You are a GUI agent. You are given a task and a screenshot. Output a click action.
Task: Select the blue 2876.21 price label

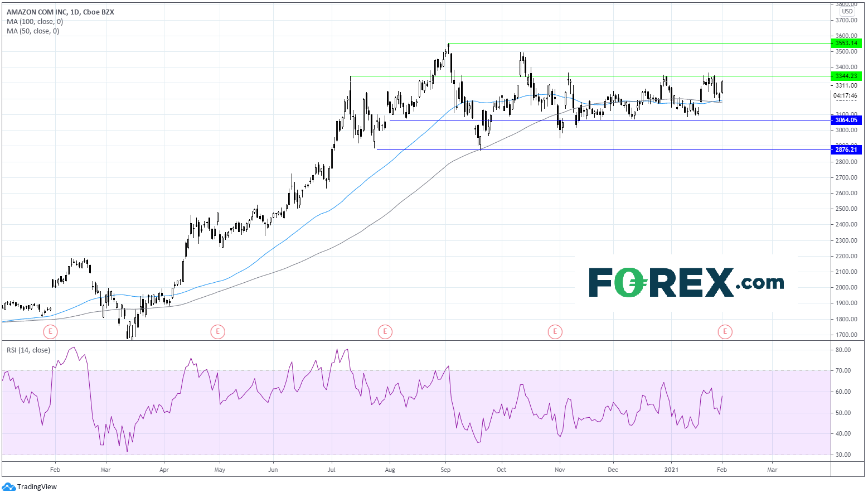tap(846, 149)
